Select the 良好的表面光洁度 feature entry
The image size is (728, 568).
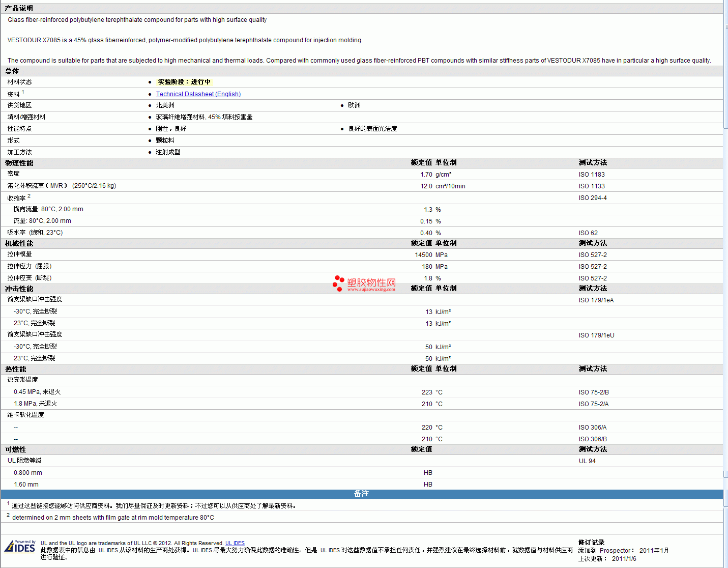373,129
